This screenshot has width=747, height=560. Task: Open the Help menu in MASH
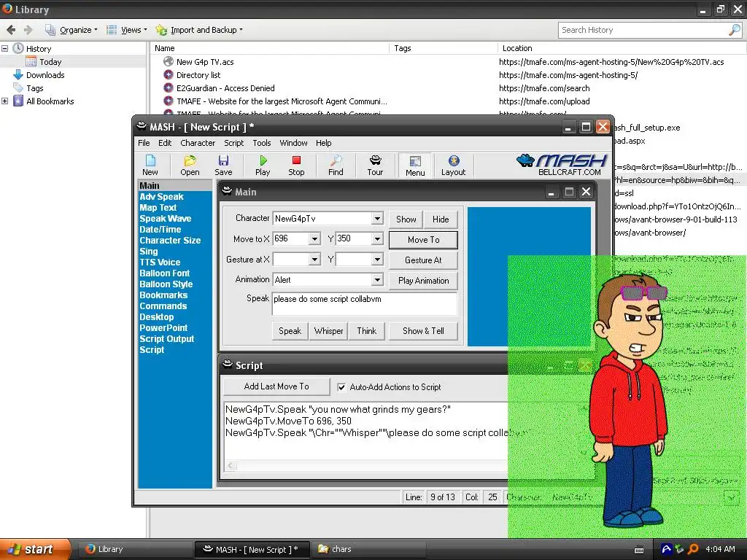pyautogui.click(x=323, y=143)
